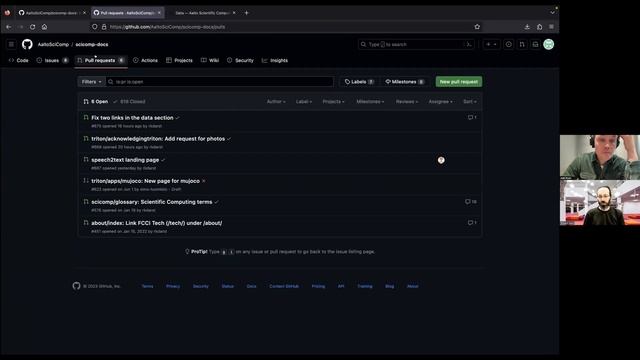
Task: Click the New pull request button
Action: [459, 82]
